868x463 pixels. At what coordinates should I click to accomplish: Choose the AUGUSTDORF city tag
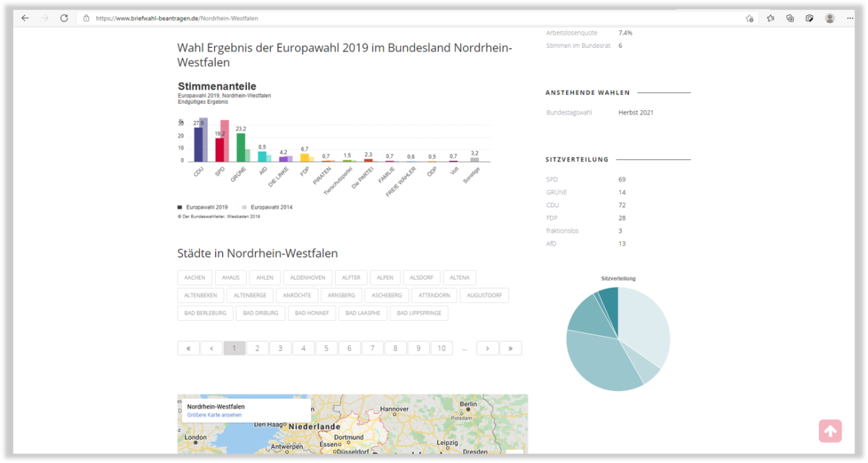tap(484, 295)
